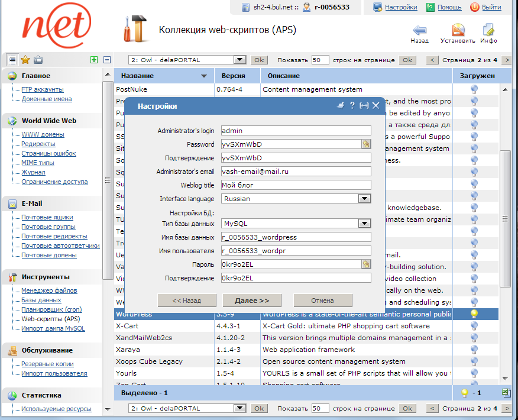The image size is (518, 420).
Task: Open the favorites star tab in sidebar
Action: [25, 60]
